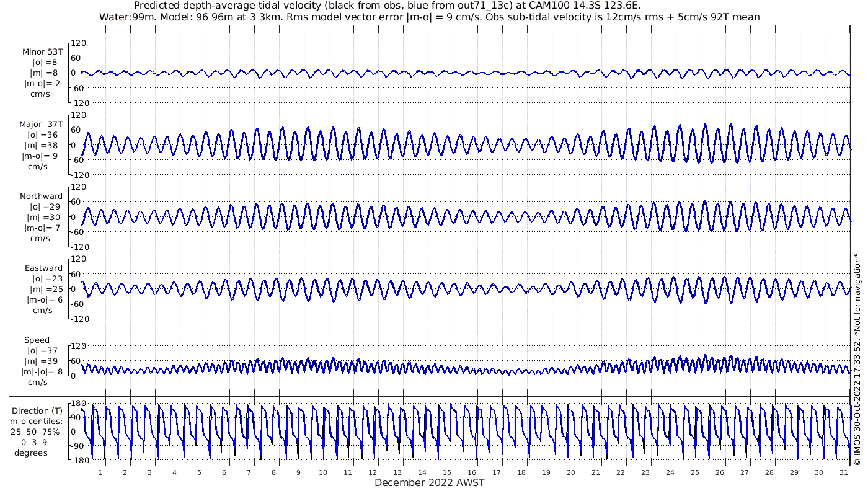Screen dimensions: 868x496
Task: Click the "|m| =38" value under Major -37T
Action: click(42, 146)
